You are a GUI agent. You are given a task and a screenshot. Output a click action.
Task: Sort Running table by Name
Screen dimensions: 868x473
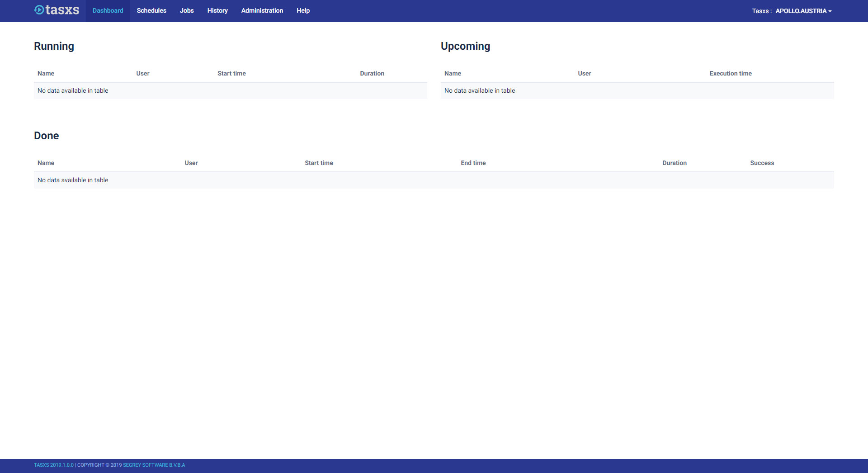point(46,73)
